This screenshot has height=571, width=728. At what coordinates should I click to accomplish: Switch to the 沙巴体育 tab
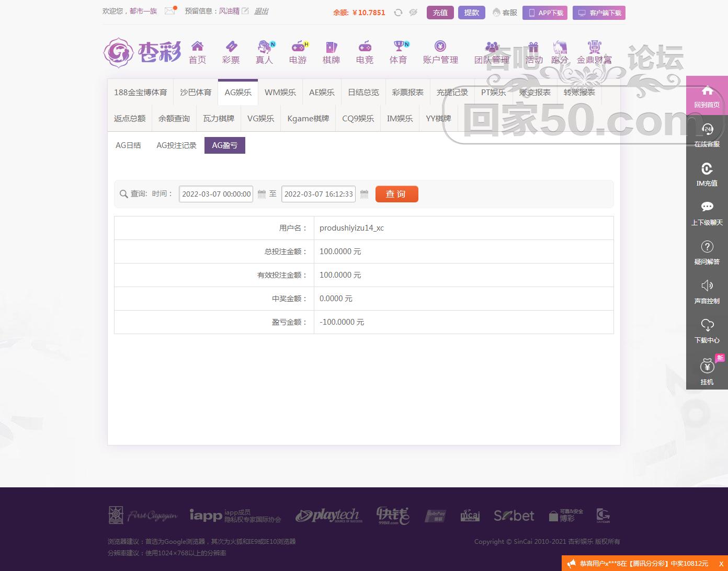196,92
